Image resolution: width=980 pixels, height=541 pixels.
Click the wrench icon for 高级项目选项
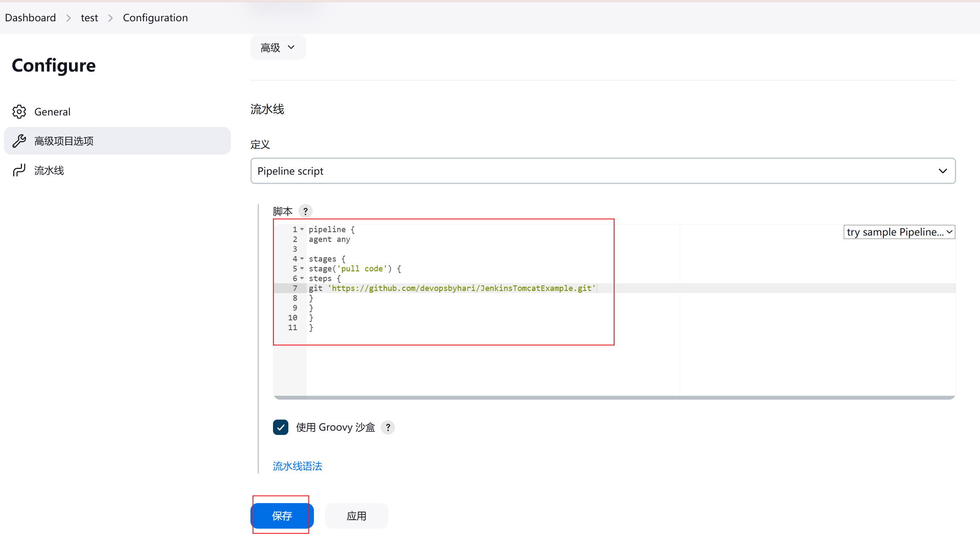pyautogui.click(x=19, y=141)
